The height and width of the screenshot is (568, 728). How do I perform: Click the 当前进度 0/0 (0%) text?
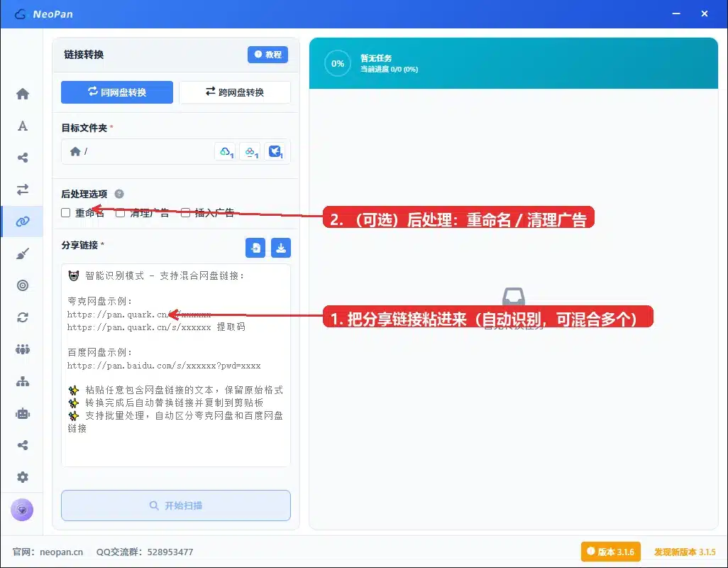coord(389,69)
